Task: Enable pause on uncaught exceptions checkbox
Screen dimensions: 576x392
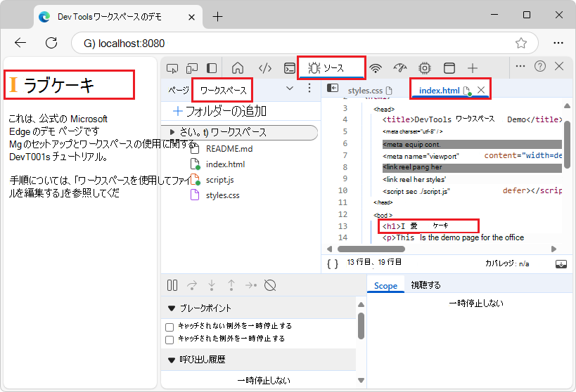Action: [x=169, y=327]
